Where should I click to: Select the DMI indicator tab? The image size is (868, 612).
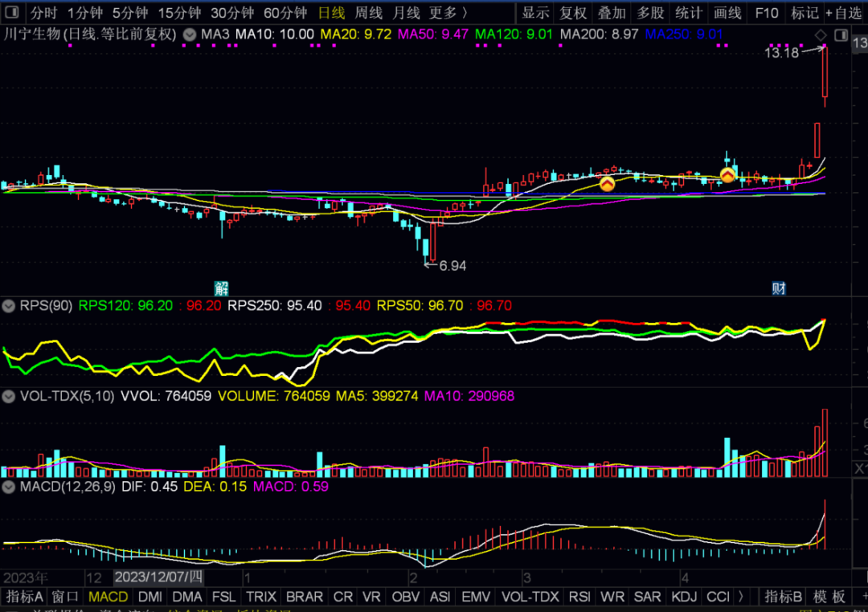pyautogui.click(x=150, y=597)
